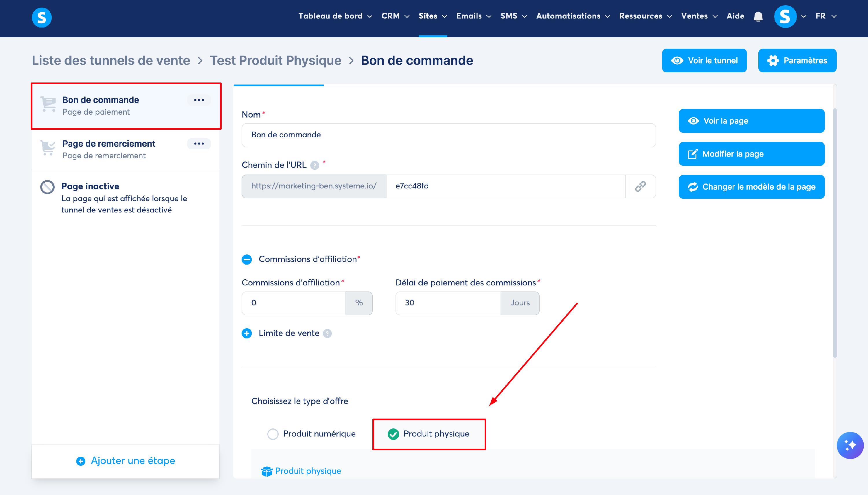
Task: Collapse the Commissions d'affiliation section
Action: pos(247,260)
